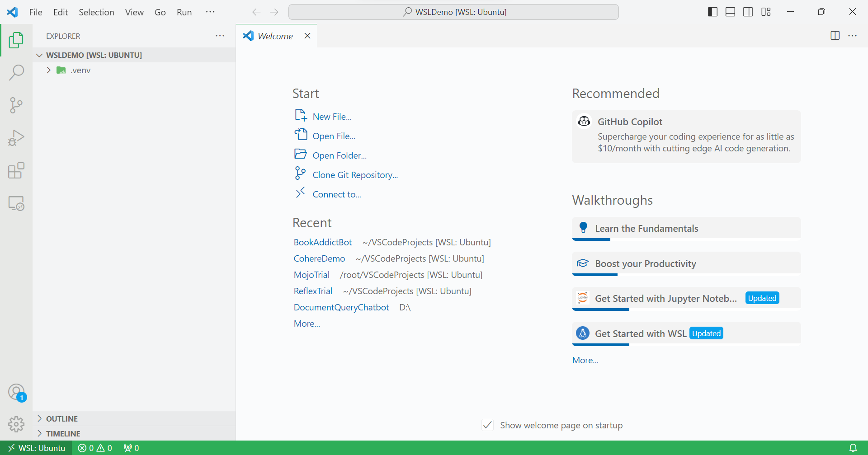
Task: Collapse the WSLDEMO [WSL: UBUNTU] folder
Action: [x=39, y=55]
